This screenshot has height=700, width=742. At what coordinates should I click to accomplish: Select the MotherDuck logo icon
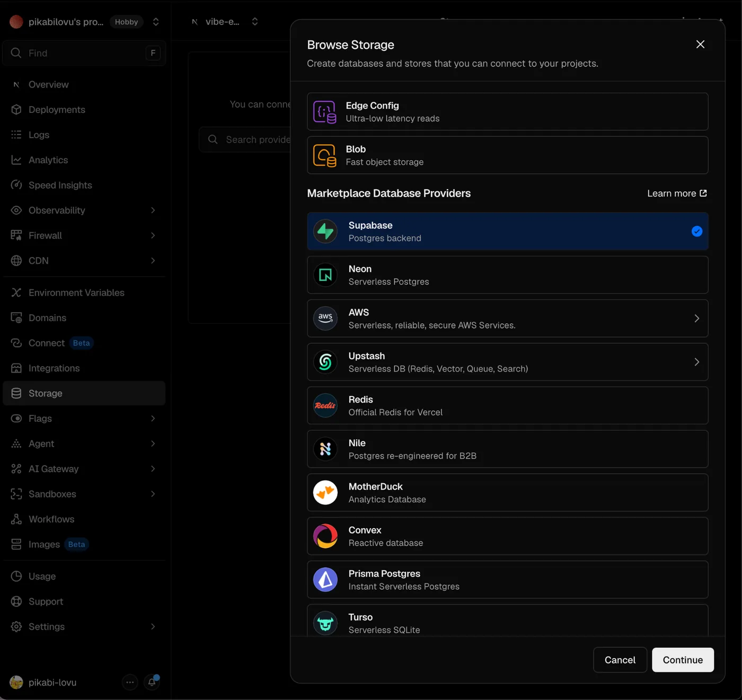click(325, 492)
